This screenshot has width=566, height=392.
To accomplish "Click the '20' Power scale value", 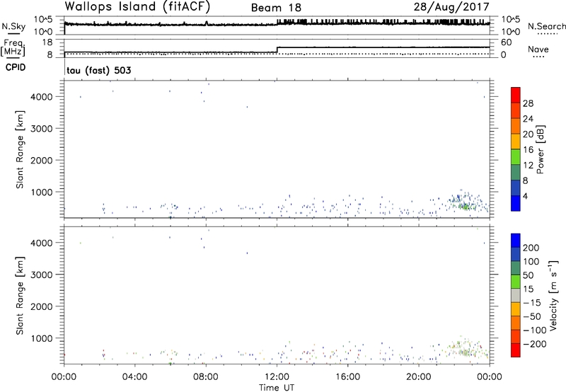I will click(528, 134).
